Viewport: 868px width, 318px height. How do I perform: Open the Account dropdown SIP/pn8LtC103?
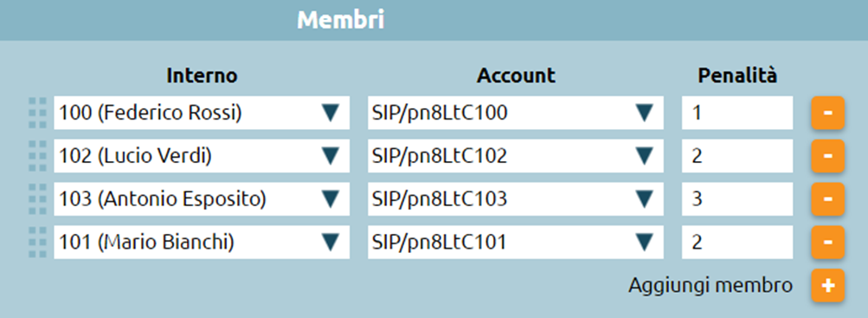coord(516,199)
